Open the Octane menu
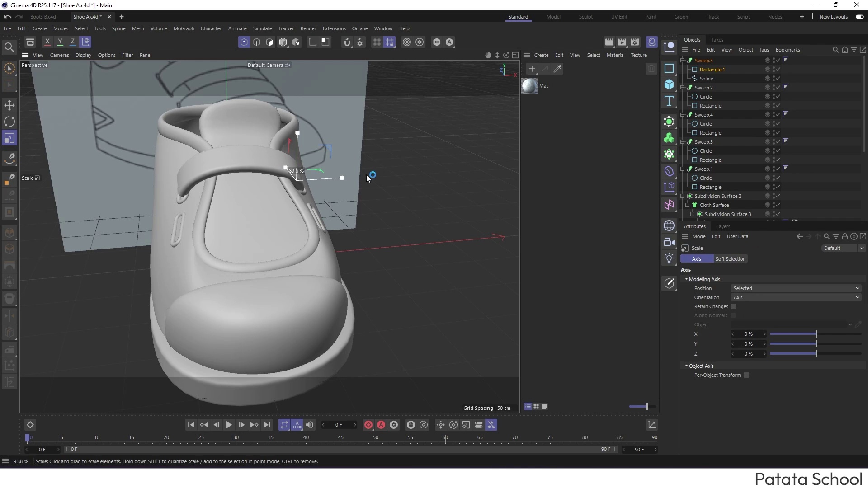Image resolution: width=868 pixels, height=488 pixels. coord(360,28)
